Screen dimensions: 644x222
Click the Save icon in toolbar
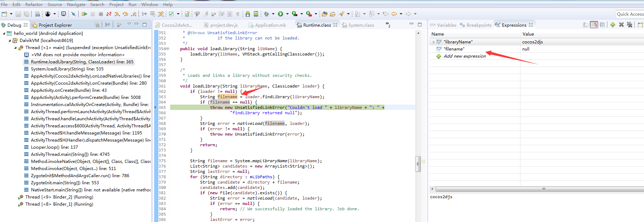(18, 14)
